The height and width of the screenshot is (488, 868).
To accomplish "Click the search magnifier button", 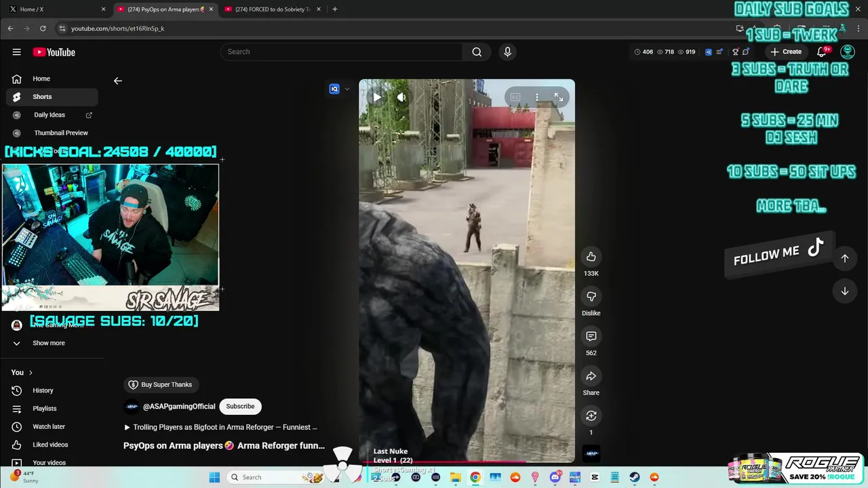I will 477,52.
